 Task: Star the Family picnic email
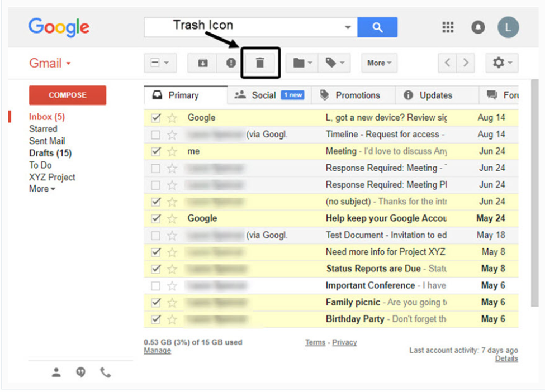(172, 303)
